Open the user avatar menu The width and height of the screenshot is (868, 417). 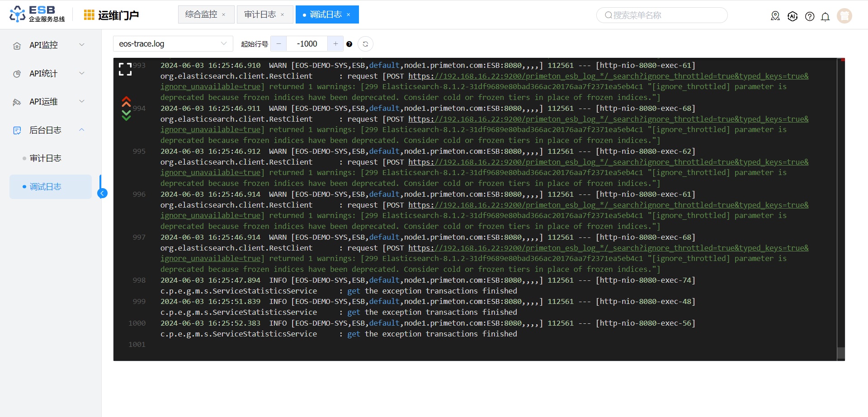pyautogui.click(x=844, y=16)
